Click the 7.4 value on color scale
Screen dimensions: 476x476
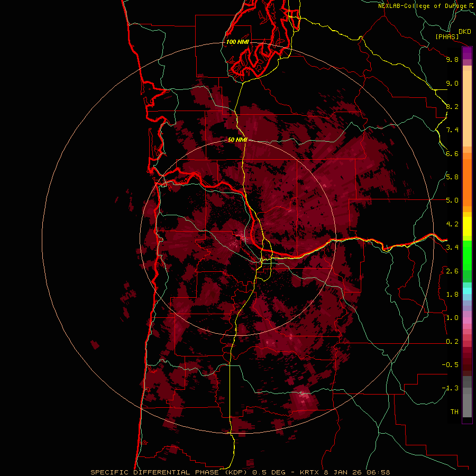pos(452,130)
